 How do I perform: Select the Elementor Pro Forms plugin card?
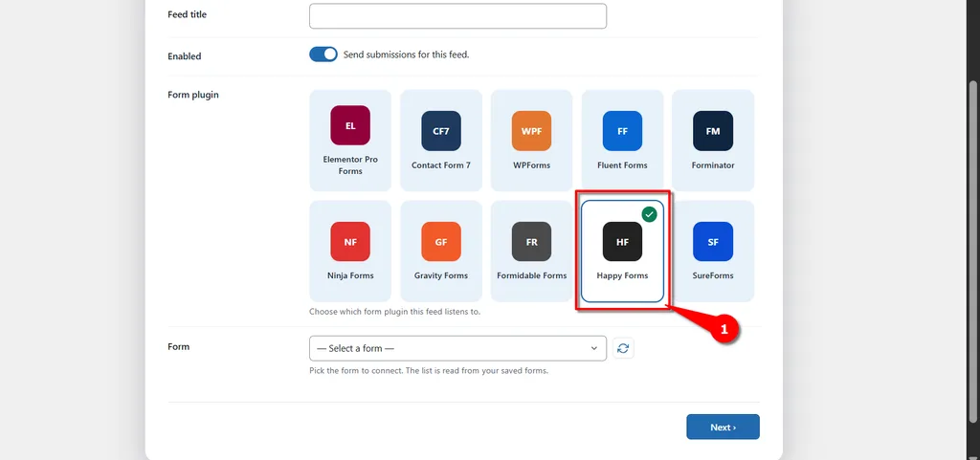tap(350, 141)
